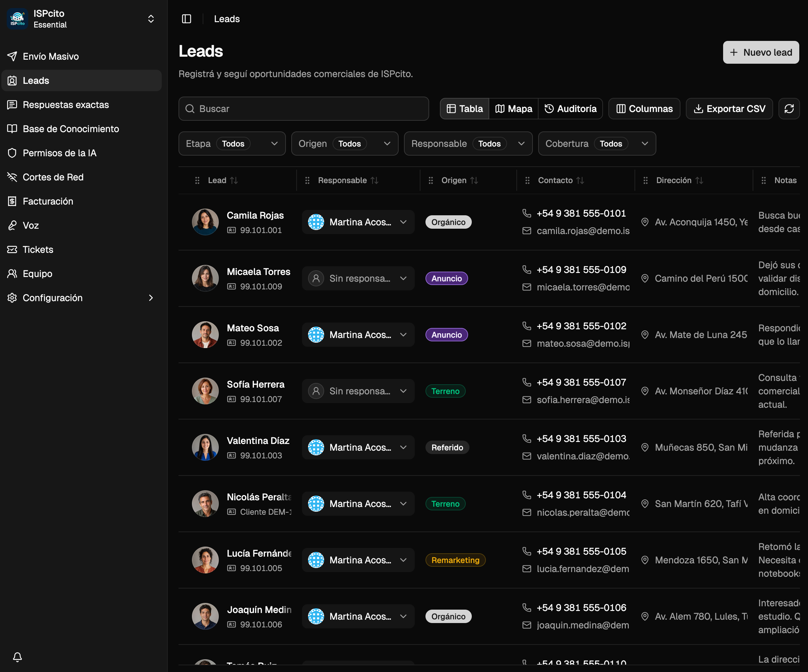The image size is (808, 672).
Task: Click the Buscar search field
Action: (304, 109)
